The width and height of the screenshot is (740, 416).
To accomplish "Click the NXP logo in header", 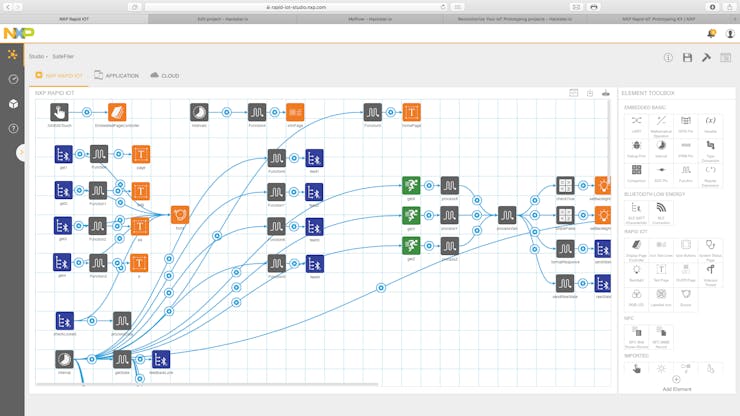I will pos(19,33).
